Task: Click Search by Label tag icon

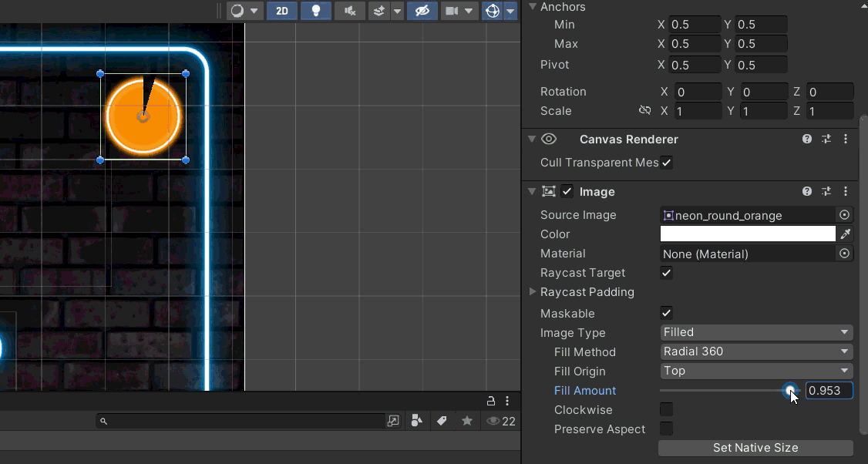Action: tap(442, 422)
